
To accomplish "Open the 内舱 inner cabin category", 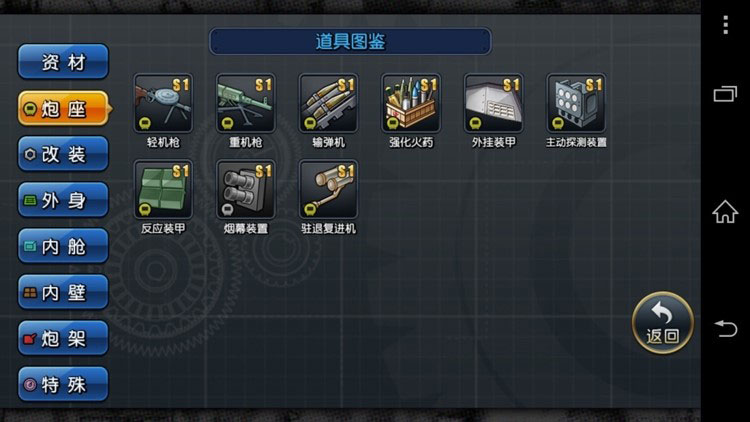I will (x=63, y=246).
